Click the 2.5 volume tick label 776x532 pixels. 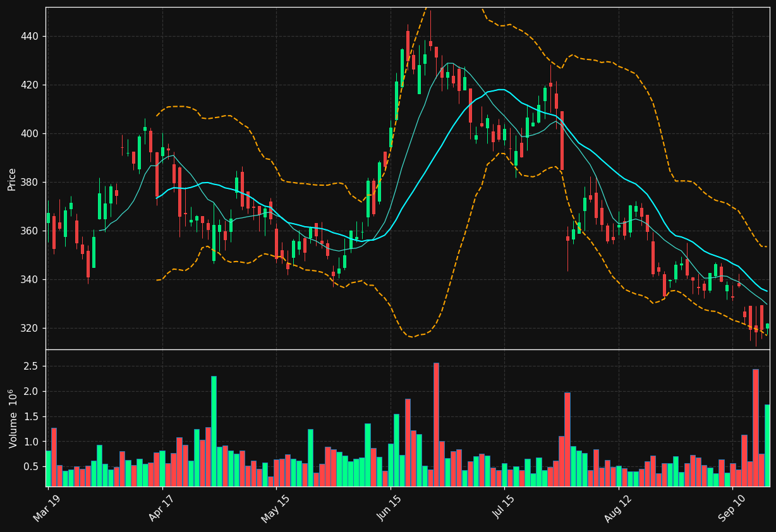(32, 366)
